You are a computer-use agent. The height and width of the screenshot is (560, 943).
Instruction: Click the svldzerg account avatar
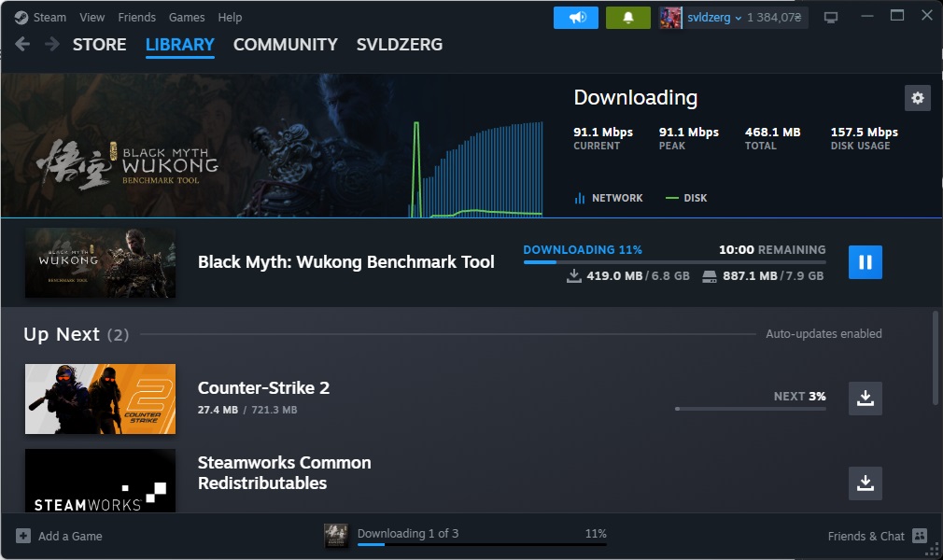click(670, 18)
